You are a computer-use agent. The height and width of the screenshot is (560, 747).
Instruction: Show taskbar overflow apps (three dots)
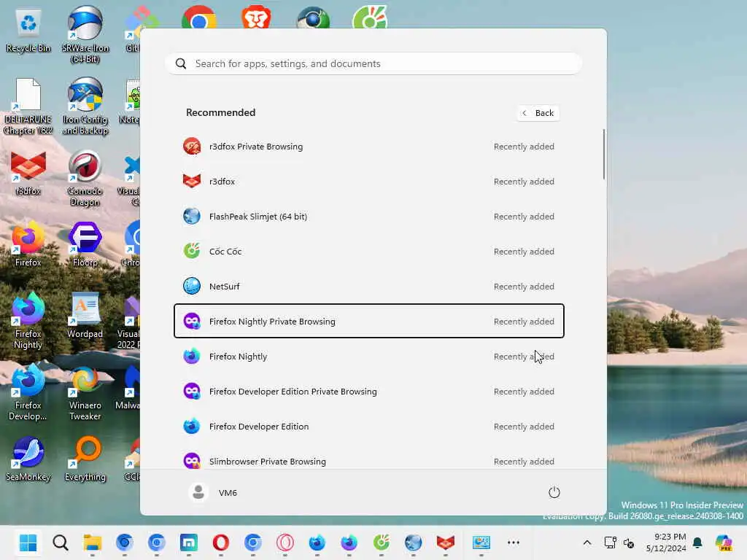pos(513,542)
